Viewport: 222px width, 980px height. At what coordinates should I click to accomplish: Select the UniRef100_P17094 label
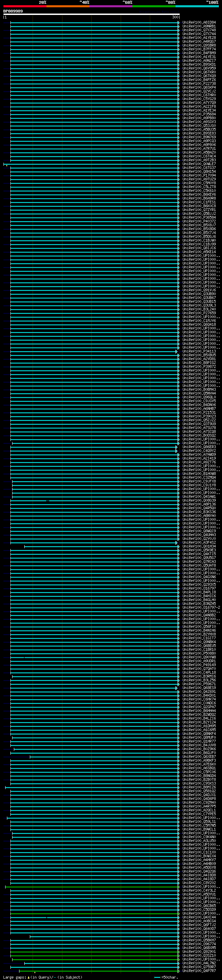click(x=199, y=175)
